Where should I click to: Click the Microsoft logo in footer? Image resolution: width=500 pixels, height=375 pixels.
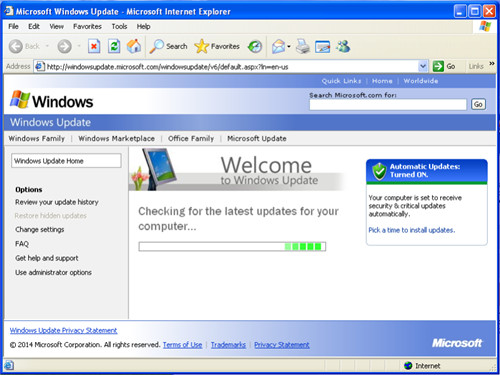457,343
